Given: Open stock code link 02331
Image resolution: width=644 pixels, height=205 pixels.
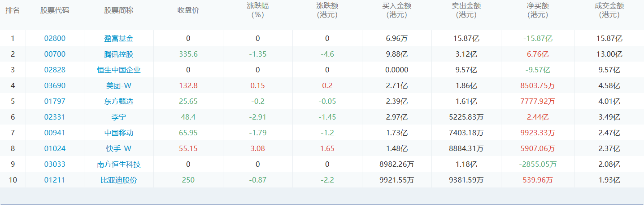Looking at the screenshot, I should [55, 117].
